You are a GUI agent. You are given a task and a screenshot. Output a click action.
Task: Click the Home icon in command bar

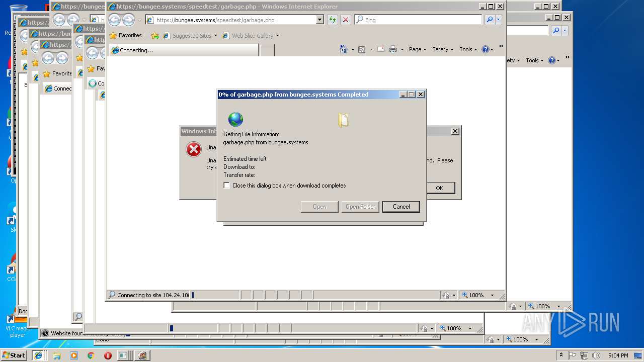pos(344,49)
